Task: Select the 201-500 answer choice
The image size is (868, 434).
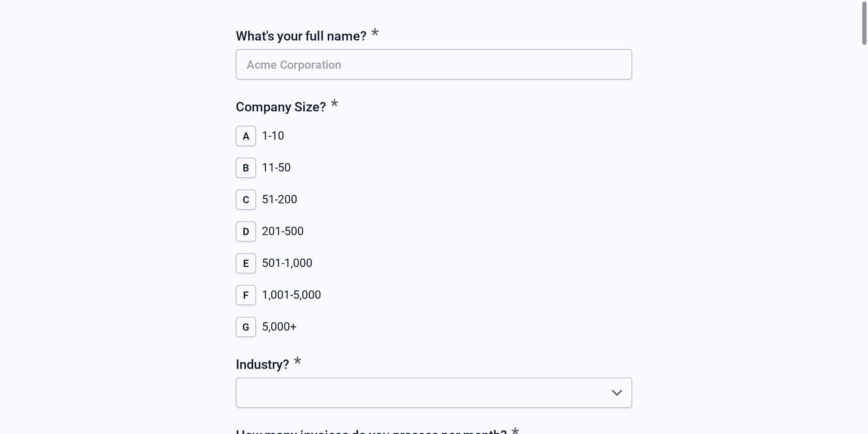Action: pyautogui.click(x=282, y=231)
